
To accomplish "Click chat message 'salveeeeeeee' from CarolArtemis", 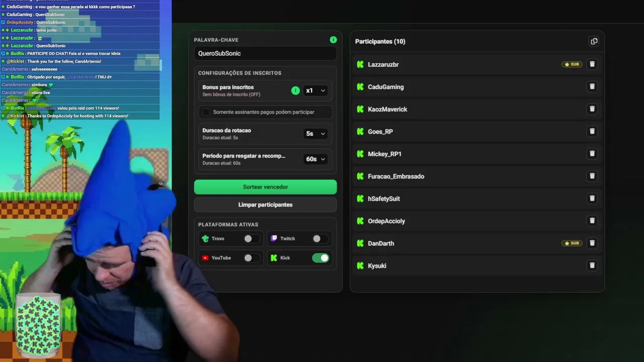I will click(44, 69).
